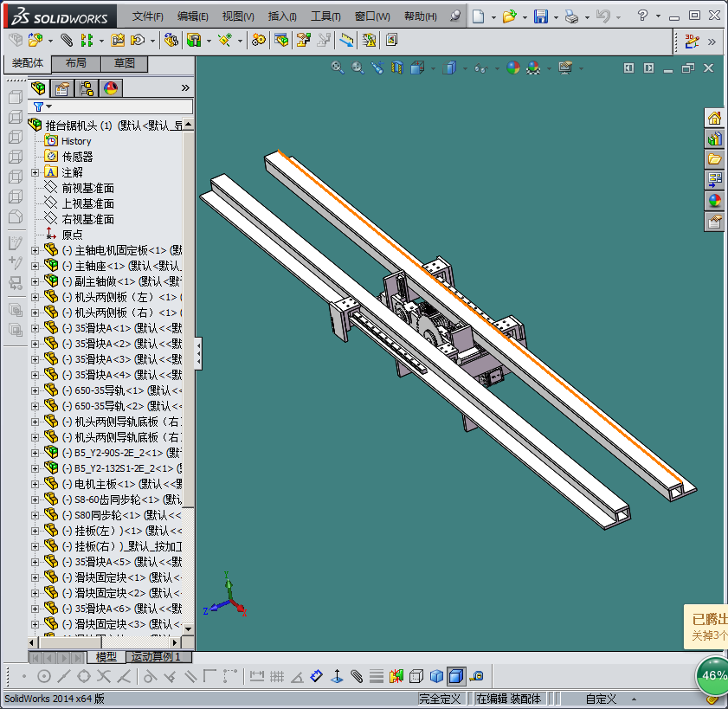
Task: Switch to the PropertyManager tab icon
Action: [62, 88]
